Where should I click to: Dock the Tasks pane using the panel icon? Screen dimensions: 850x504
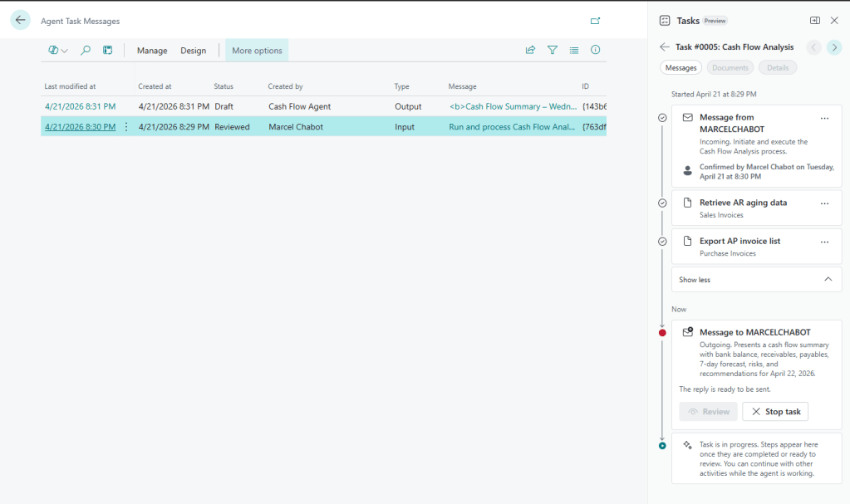pyautogui.click(x=815, y=21)
